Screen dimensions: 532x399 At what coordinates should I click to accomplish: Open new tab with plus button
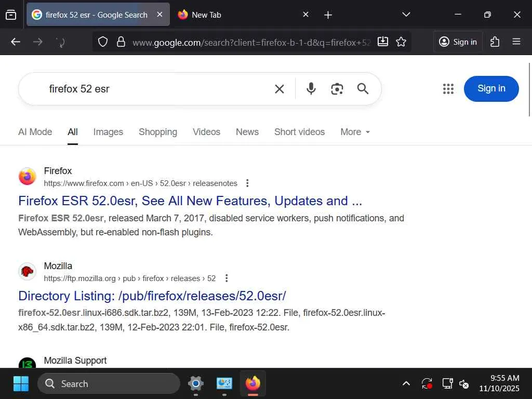coord(328,15)
